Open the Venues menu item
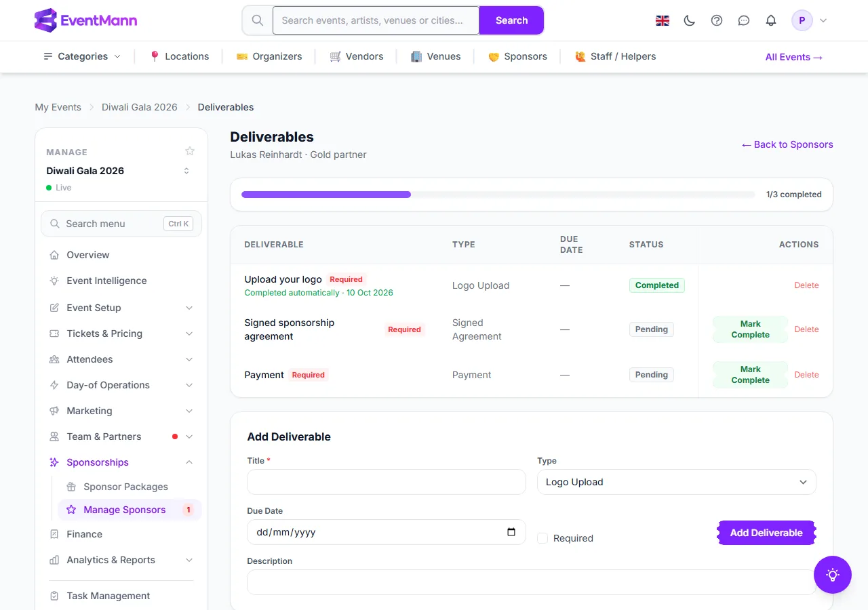This screenshot has height=610, width=868. click(436, 56)
